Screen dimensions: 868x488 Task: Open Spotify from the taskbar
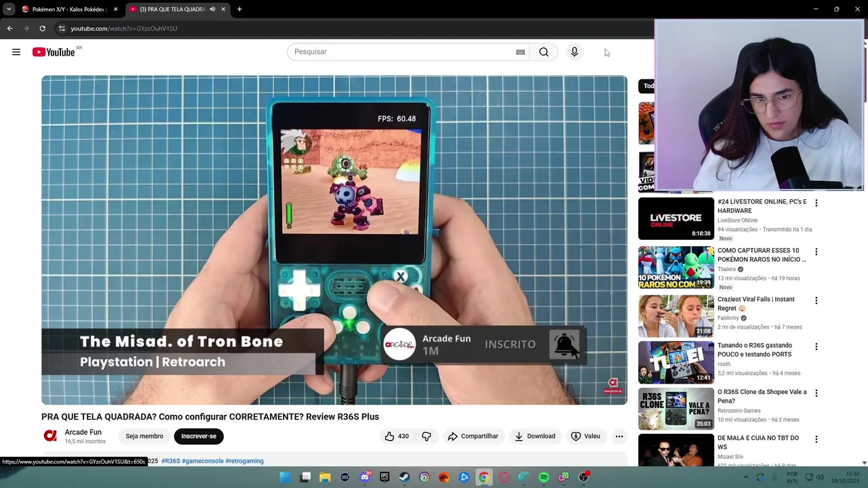(544, 477)
